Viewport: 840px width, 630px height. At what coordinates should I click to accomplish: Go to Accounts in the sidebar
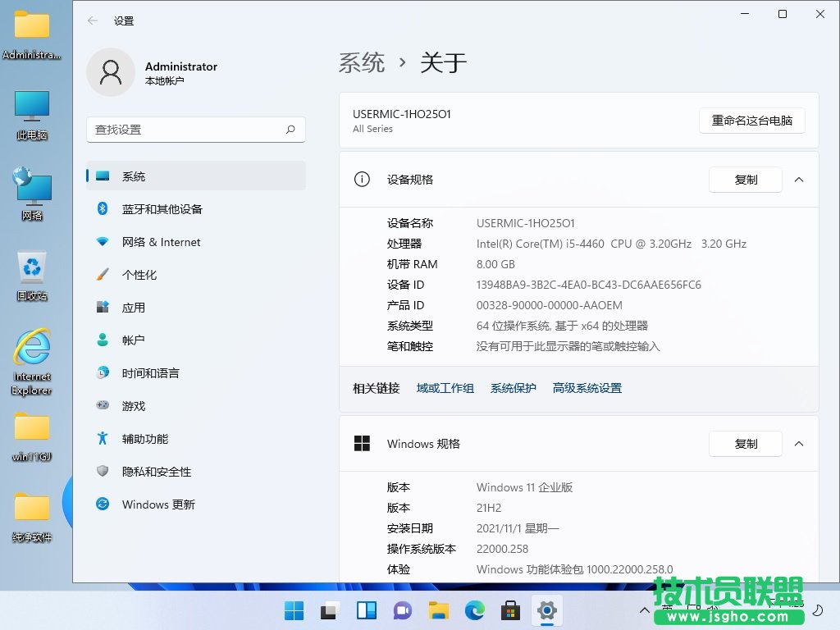(133, 340)
